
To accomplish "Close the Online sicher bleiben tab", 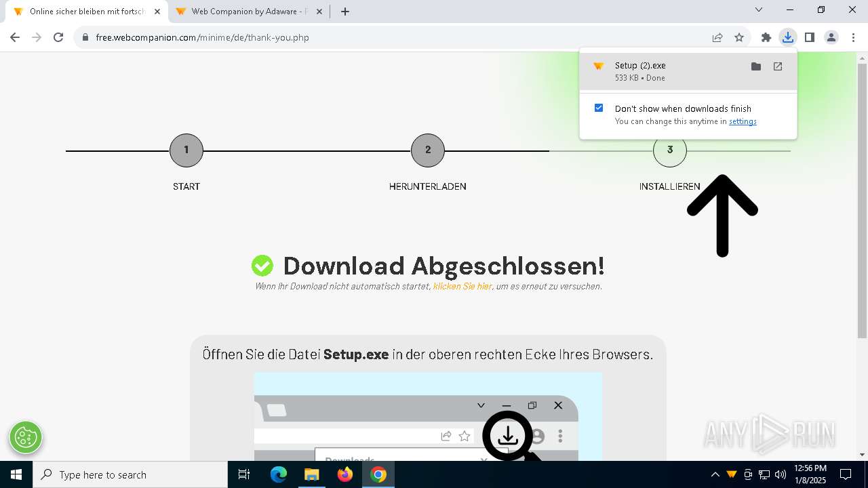I will coord(157,12).
